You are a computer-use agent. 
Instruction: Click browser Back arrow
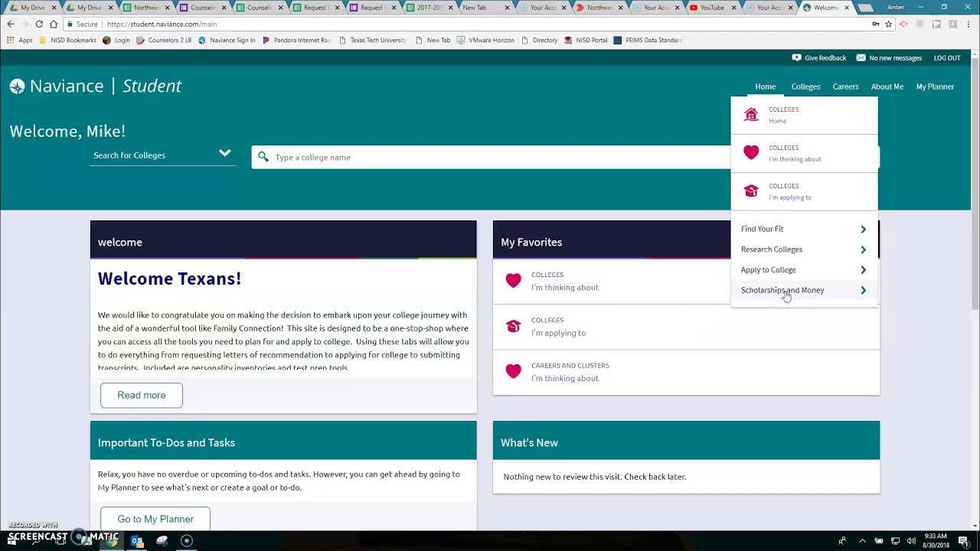(x=11, y=24)
